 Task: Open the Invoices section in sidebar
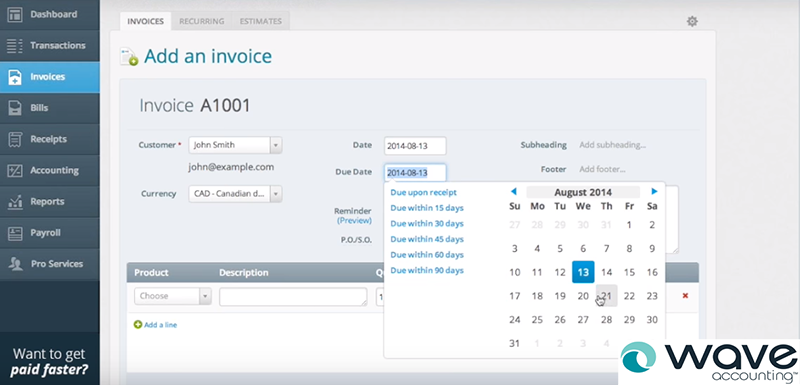tap(49, 77)
